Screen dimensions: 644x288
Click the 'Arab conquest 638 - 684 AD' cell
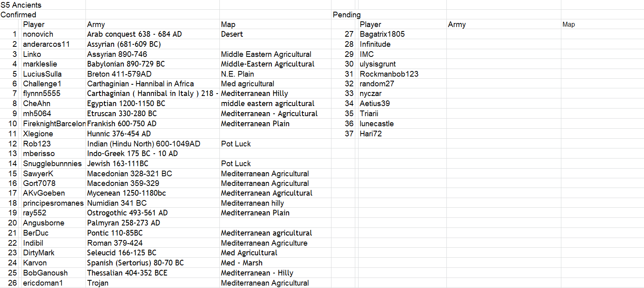[134, 34]
